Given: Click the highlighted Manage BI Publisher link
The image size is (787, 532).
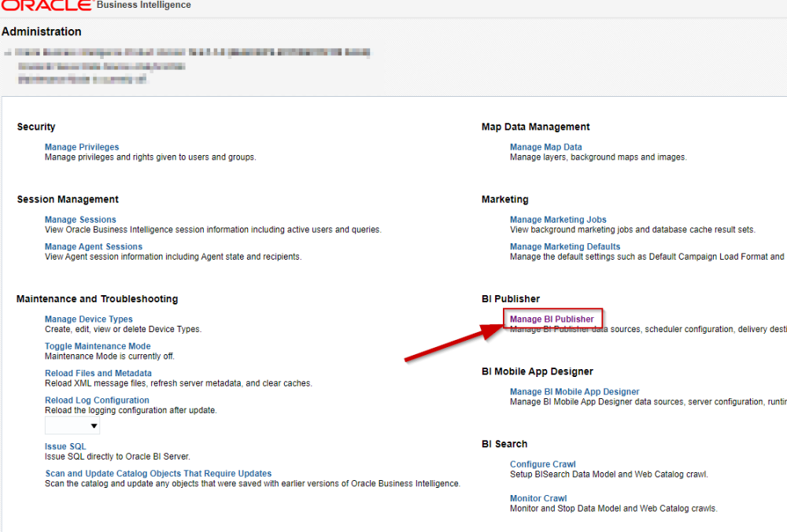Looking at the screenshot, I should tap(552, 320).
